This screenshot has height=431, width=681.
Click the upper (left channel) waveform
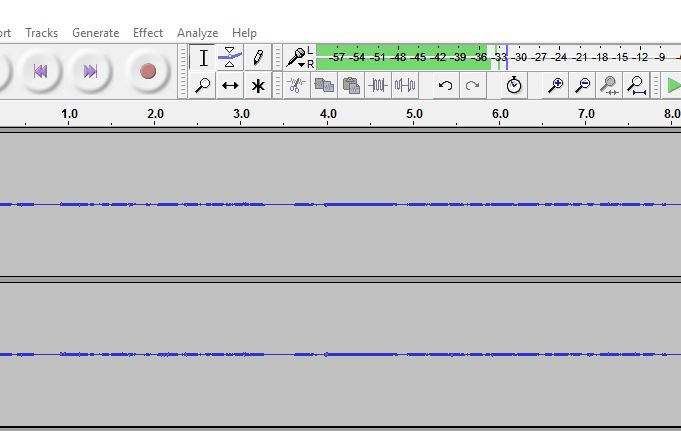pyautogui.click(x=340, y=204)
